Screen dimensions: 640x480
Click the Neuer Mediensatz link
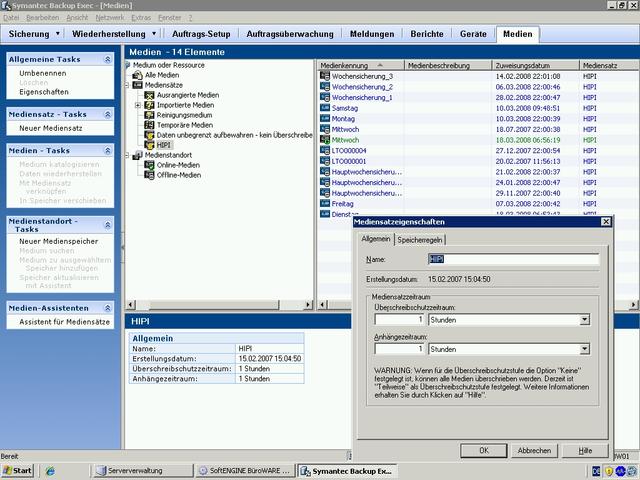[x=51, y=128]
